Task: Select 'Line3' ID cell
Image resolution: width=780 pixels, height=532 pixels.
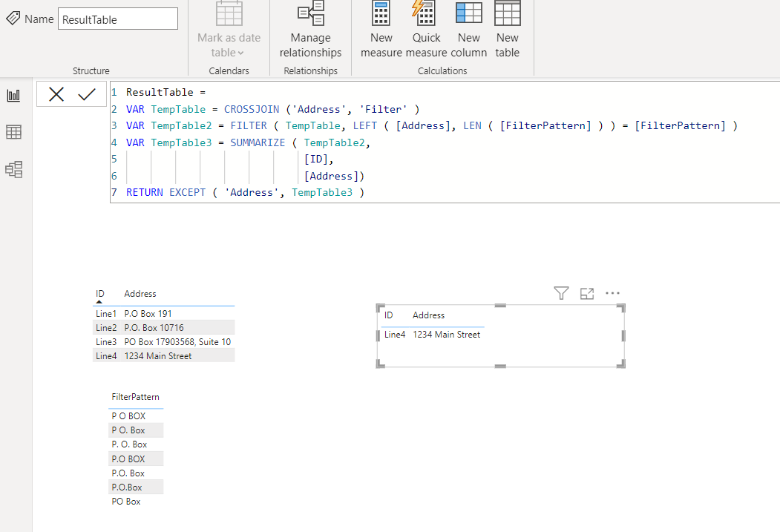Action: pos(106,341)
